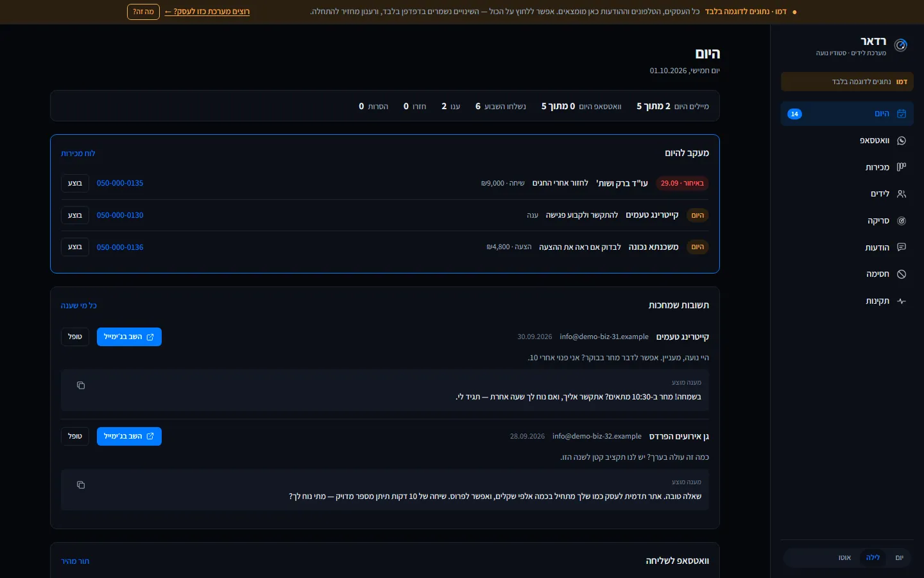This screenshot has width=924, height=578.
Task: Copy suggested reply for גן אירועים הפרדס
Action: click(81, 485)
